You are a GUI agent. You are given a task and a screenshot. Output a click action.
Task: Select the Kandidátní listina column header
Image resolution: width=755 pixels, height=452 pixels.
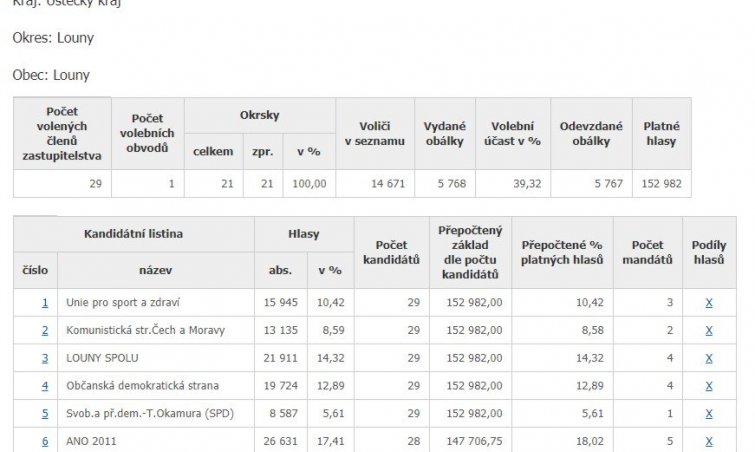(x=134, y=234)
